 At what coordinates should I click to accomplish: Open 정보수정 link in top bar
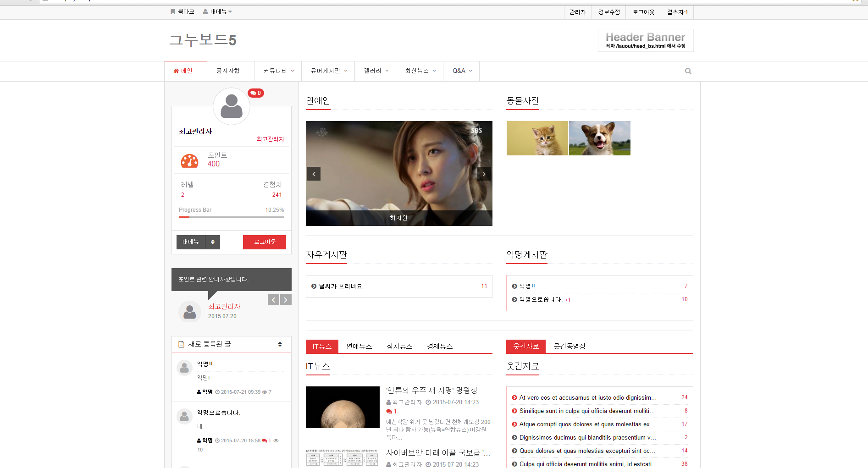[x=609, y=12]
